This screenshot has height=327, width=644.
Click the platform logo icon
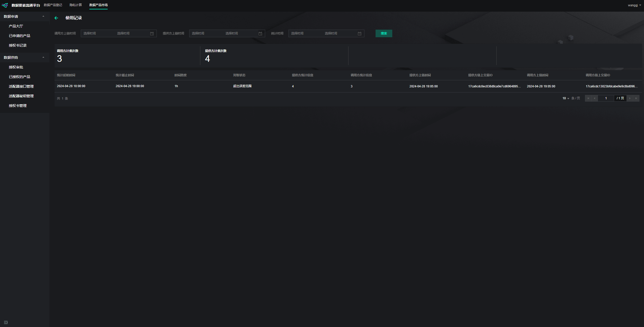pos(5,5)
